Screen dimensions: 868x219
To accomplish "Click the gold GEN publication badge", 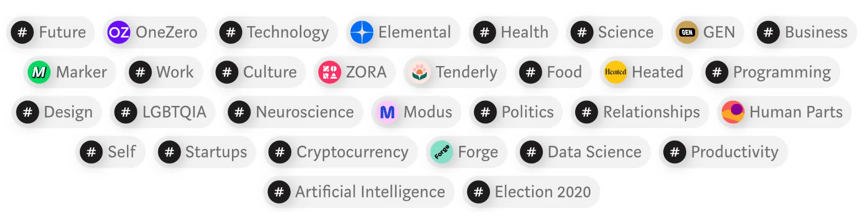I will click(x=687, y=33).
